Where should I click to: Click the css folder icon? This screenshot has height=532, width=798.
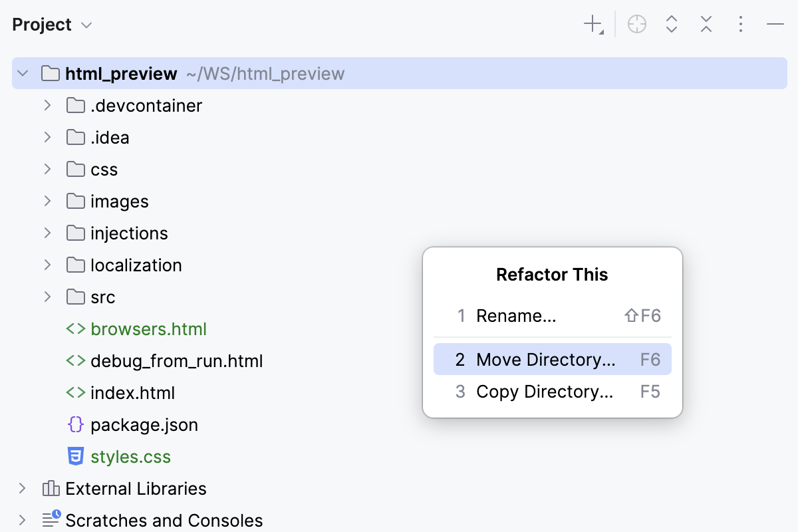pyautogui.click(x=76, y=169)
